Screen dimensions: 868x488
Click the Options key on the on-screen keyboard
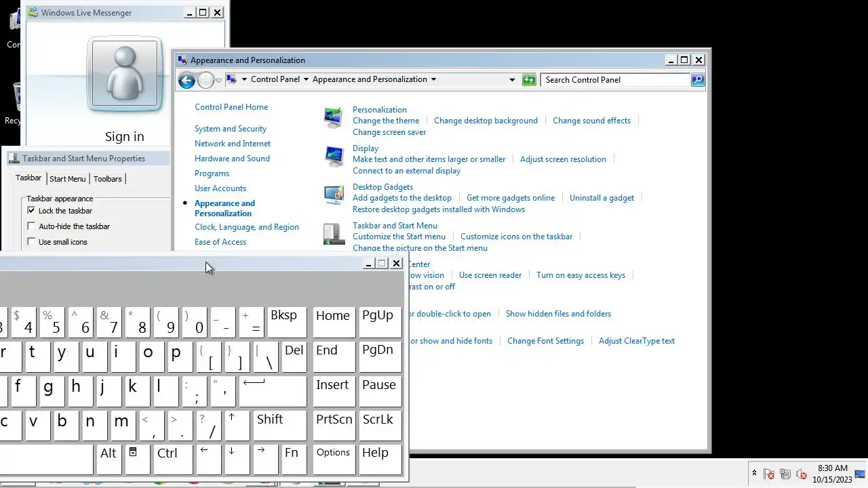point(334,460)
